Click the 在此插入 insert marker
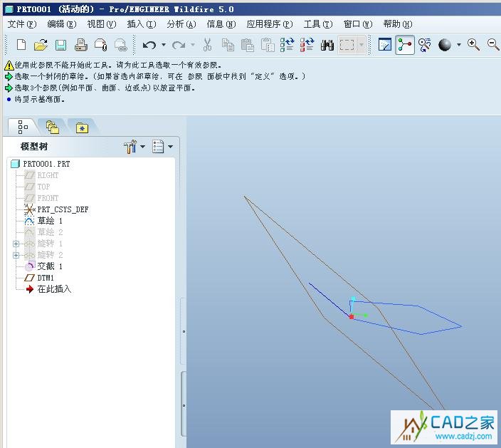The width and height of the screenshot is (501, 448). pyautogui.click(x=53, y=289)
